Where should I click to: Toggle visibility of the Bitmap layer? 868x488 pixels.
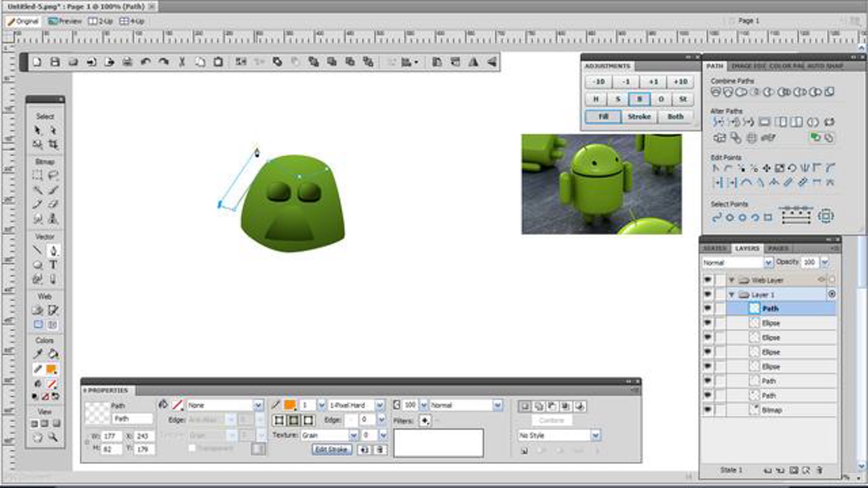coord(707,410)
